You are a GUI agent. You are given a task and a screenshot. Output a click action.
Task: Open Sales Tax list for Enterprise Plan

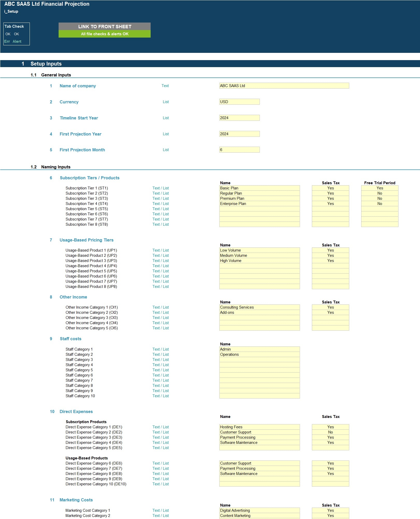click(331, 204)
